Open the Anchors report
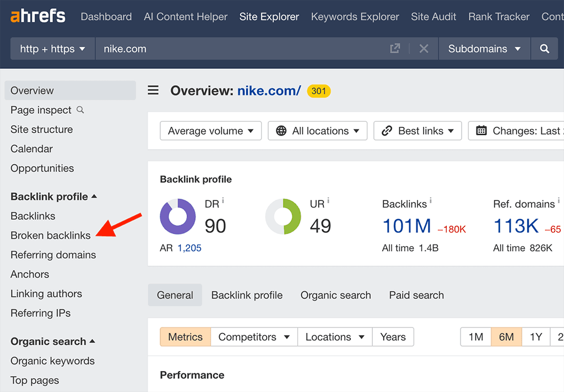Viewport: 564px width, 392px height. coord(30,274)
